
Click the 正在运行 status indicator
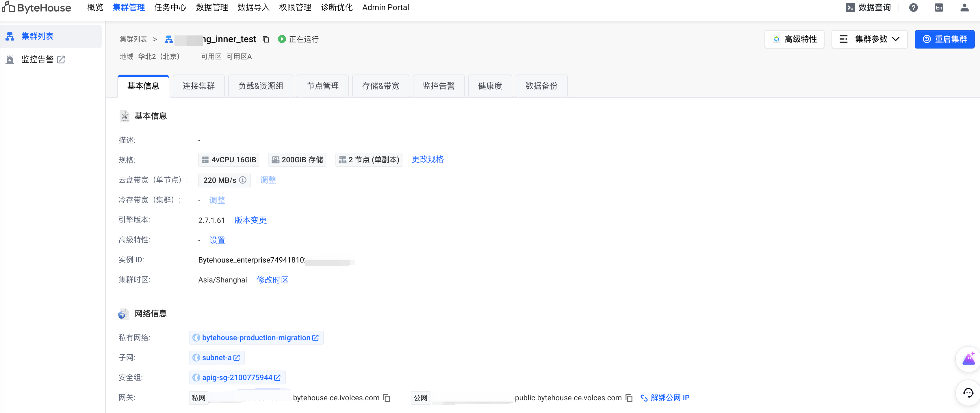pyautogui.click(x=298, y=39)
